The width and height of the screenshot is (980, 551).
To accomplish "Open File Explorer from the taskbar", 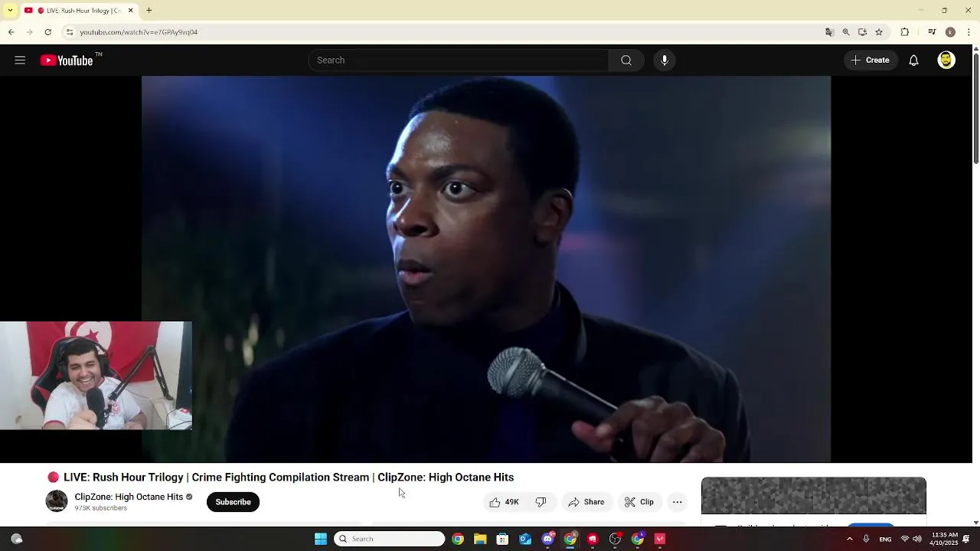I will (480, 539).
